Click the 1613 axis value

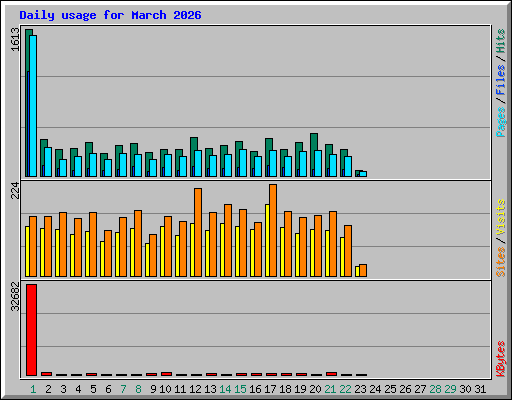click(x=15, y=39)
